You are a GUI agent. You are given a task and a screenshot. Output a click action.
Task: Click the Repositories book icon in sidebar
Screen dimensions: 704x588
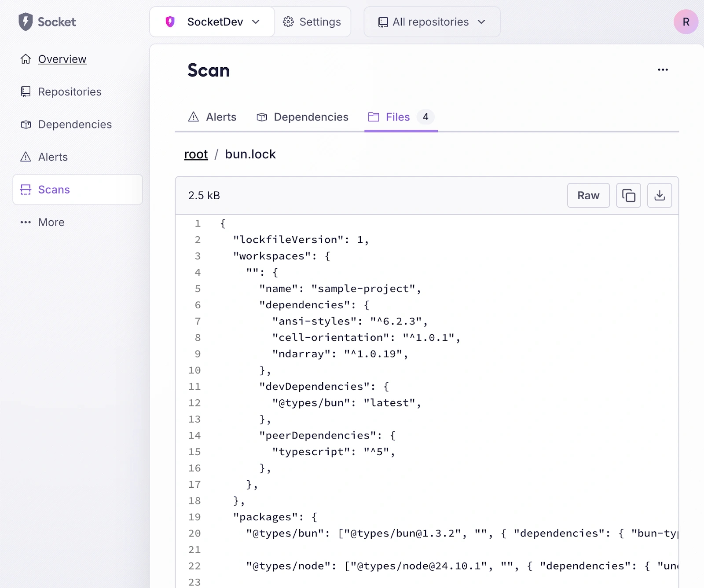(x=26, y=91)
